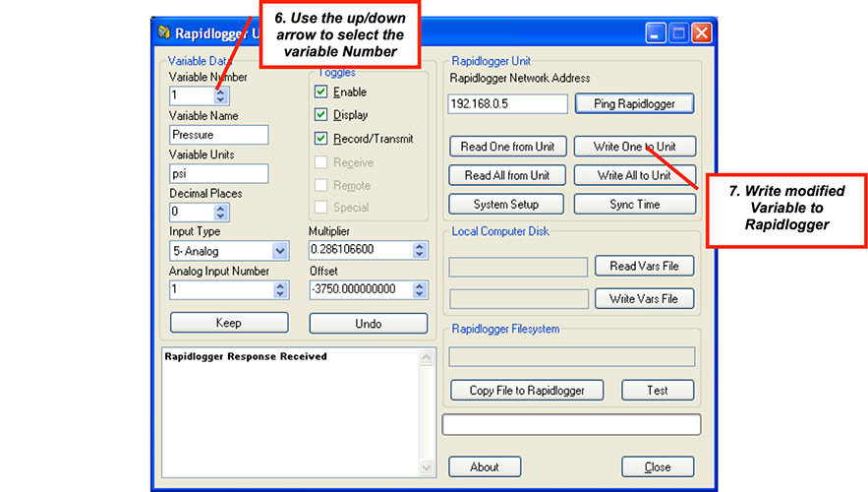
Task: Toggle the Receive checkbox
Action: [x=320, y=162]
